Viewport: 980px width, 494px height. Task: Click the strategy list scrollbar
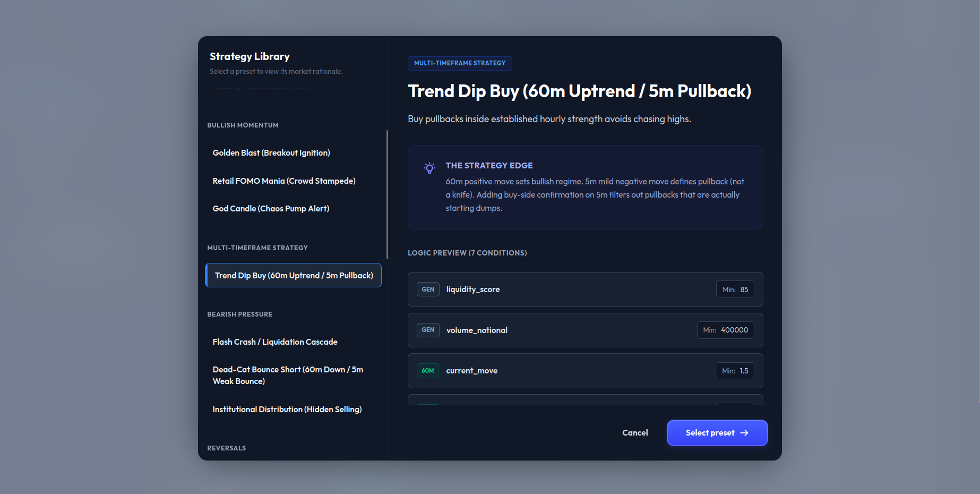(387, 194)
